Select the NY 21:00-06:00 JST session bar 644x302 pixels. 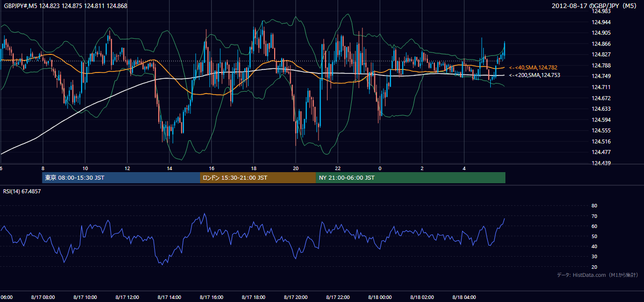411,178
